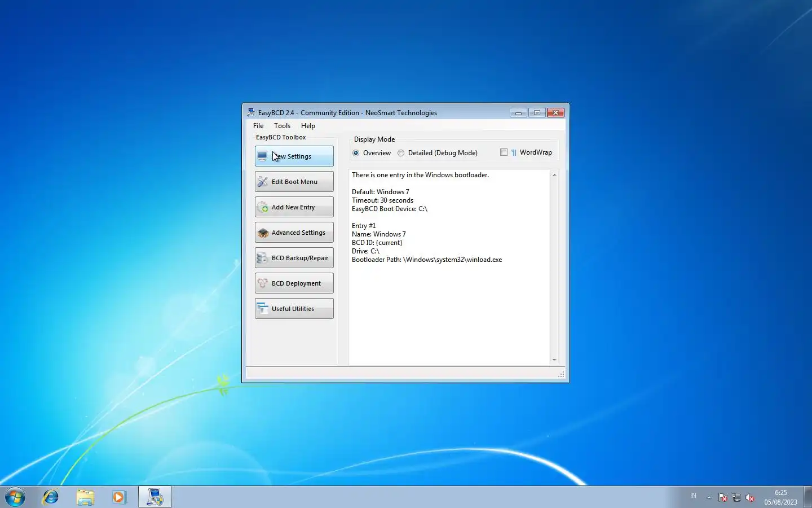This screenshot has width=812, height=508.
Task: Launch Internet Explorer from taskbar
Action: pos(51,497)
